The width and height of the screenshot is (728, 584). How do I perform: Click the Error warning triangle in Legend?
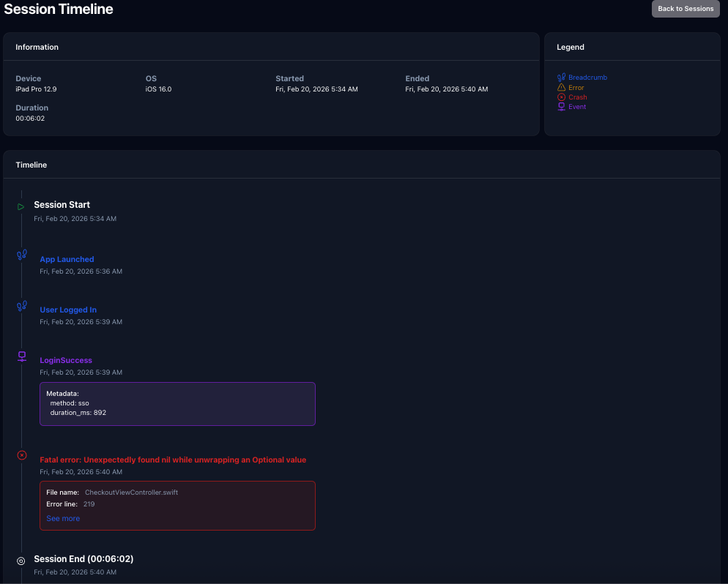click(x=561, y=87)
